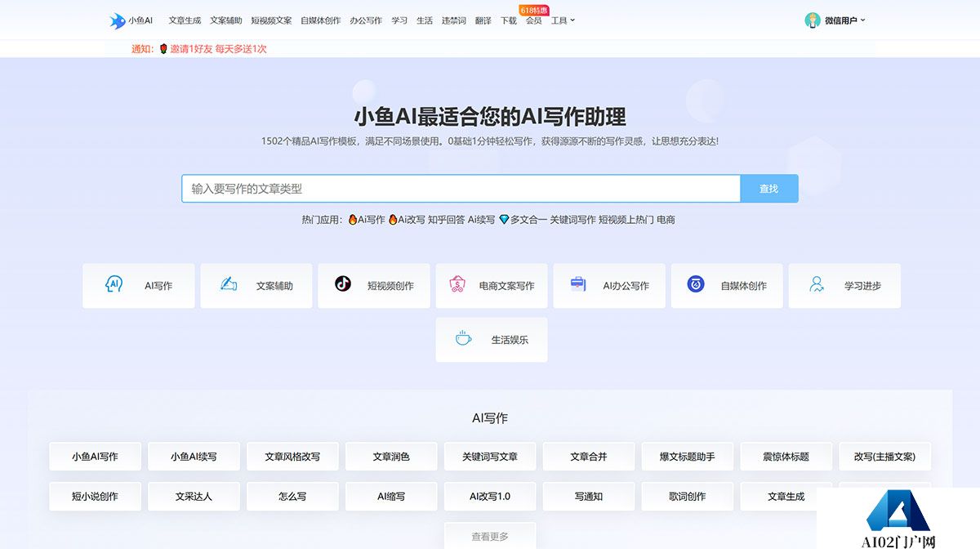Select the 生活娱乐 category card
This screenshot has width=980, height=549.
coord(492,340)
